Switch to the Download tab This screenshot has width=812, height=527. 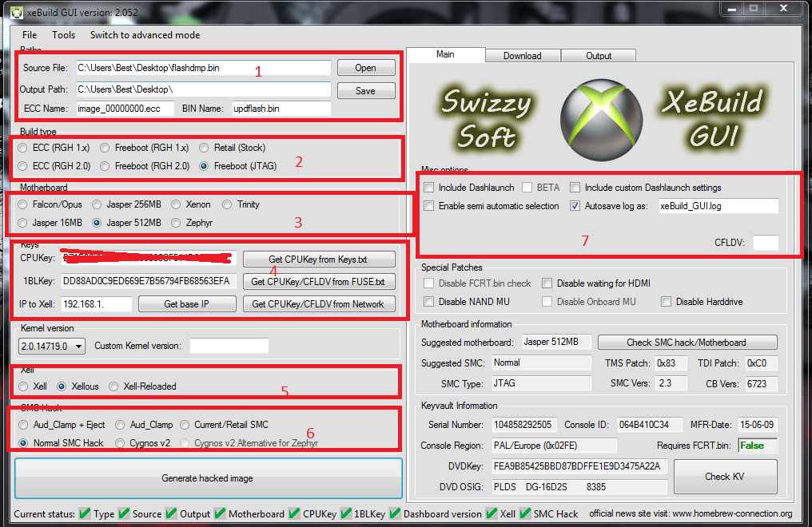[522, 55]
